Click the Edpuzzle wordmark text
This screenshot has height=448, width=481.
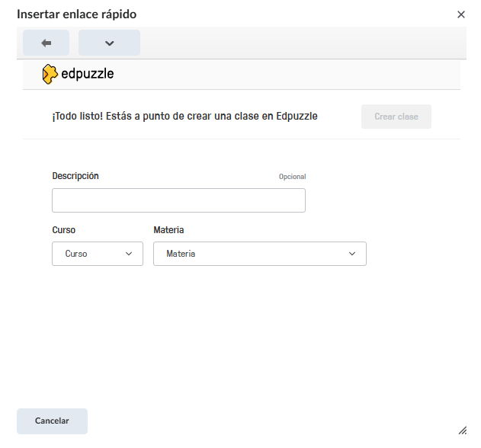pyautogui.click(x=87, y=75)
